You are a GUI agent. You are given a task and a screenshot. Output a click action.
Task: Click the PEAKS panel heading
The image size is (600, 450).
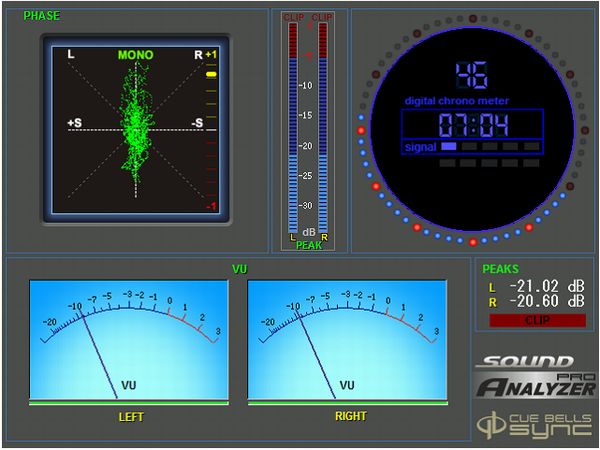pyautogui.click(x=500, y=268)
